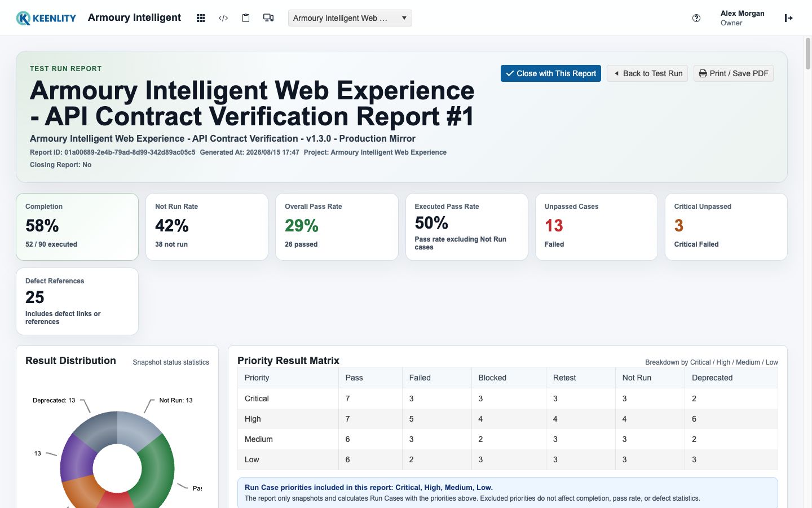This screenshot has width=812, height=508.
Task: Open the apps grid icon
Action: [x=200, y=18]
